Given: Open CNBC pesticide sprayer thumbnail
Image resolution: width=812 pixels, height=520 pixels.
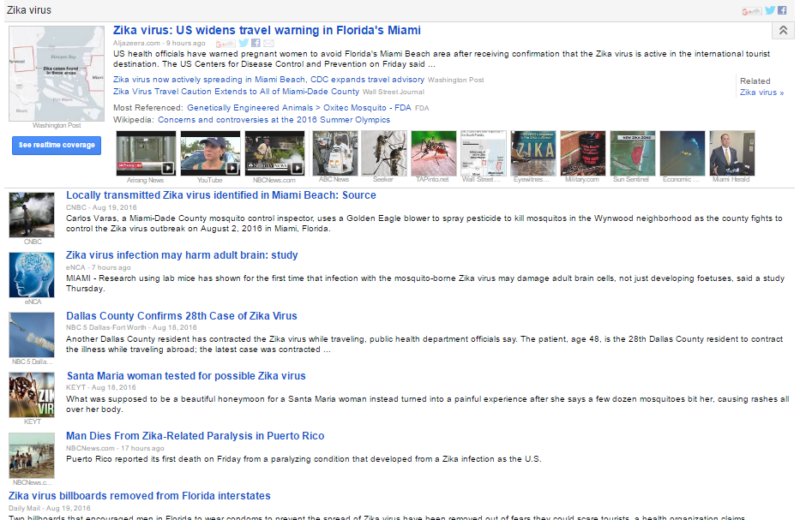Looking at the screenshot, I should click(x=32, y=215).
